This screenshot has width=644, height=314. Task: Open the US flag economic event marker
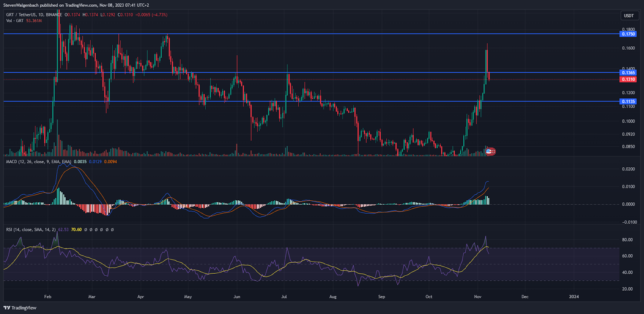(x=489, y=152)
